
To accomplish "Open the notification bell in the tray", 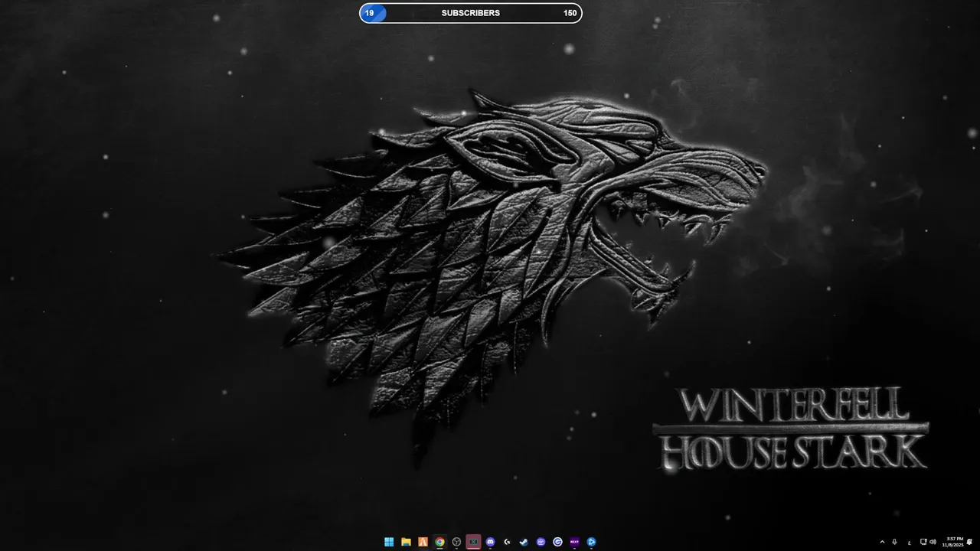I will pyautogui.click(x=969, y=542).
